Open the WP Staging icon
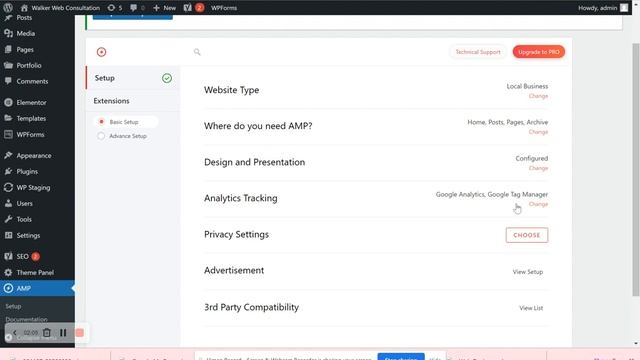The height and width of the screenshot is (360, 640). [8, 187]
